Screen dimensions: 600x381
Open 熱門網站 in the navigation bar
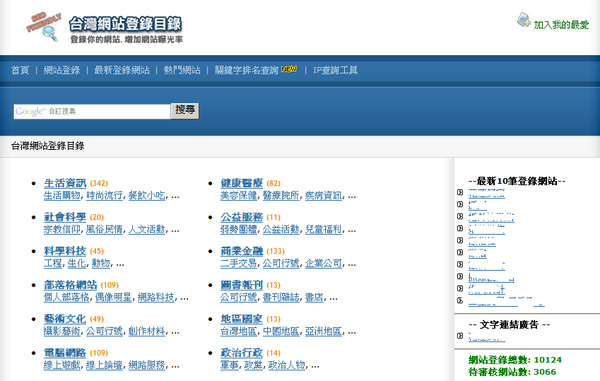click(182, 70)
